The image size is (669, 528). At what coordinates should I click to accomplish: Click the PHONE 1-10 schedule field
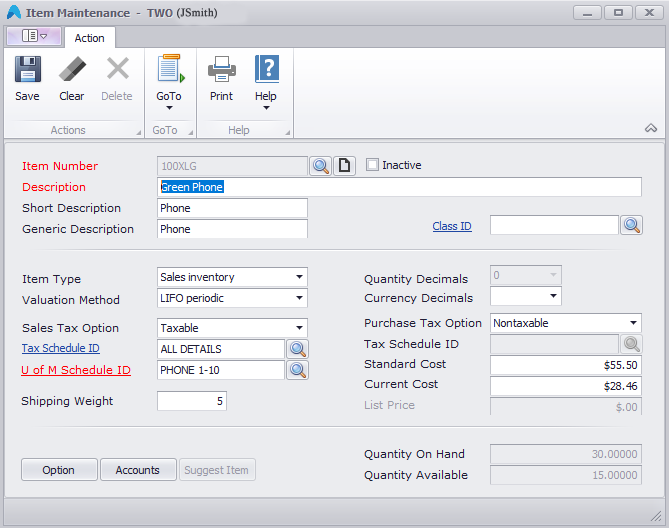point(221,370)
